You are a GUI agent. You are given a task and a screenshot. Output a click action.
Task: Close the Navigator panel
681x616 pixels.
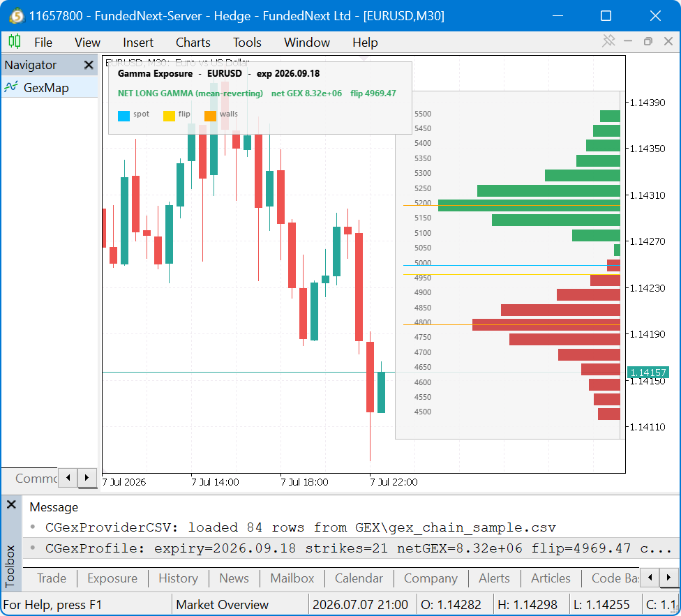(89, 65)
